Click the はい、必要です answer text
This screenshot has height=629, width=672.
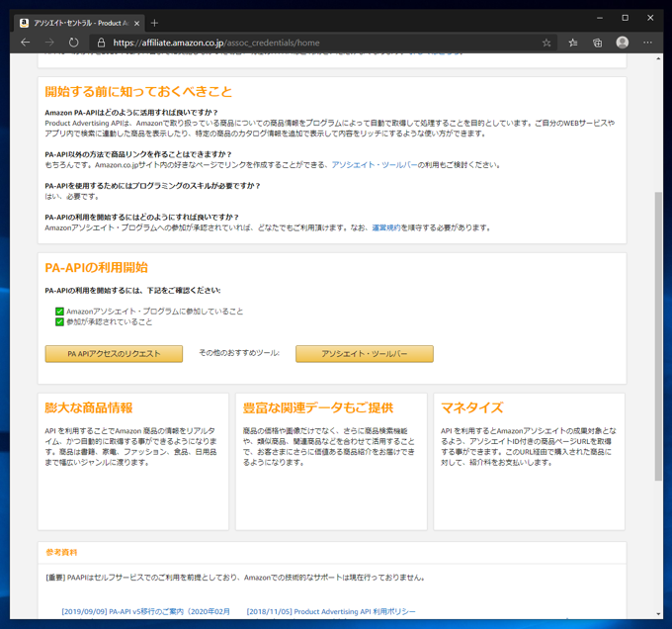point(72,197)
